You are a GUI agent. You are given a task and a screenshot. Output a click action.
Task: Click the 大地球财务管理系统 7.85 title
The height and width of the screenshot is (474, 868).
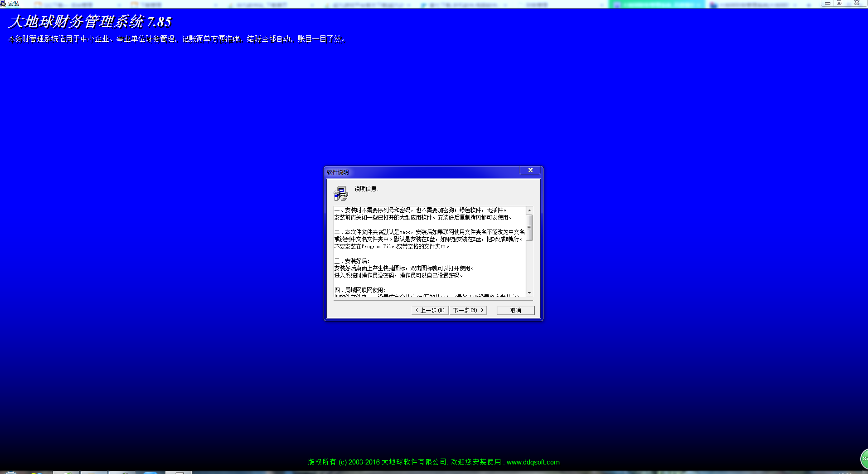[90, 22]
